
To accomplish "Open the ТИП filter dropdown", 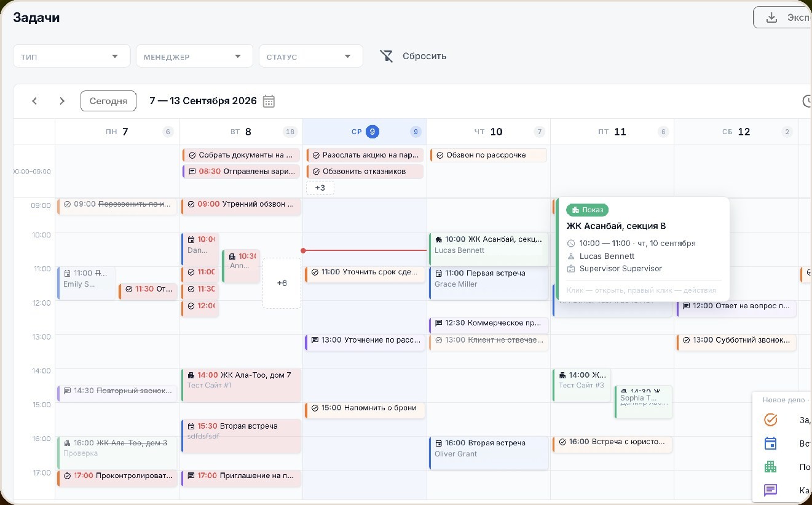I will [71, 56].
